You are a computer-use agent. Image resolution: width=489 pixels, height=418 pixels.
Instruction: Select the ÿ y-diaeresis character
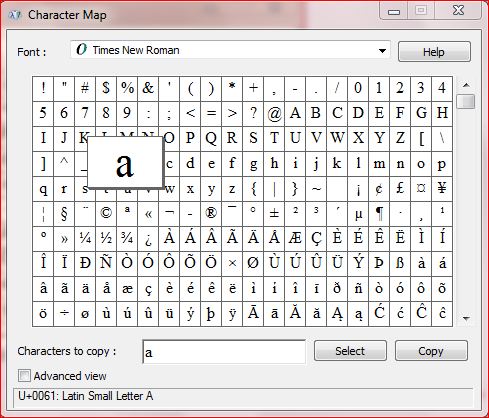[x=232, y=313]
